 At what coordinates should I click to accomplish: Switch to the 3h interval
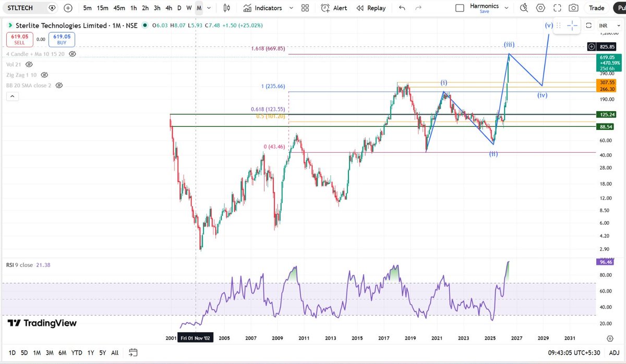click(x=156, y=8)
